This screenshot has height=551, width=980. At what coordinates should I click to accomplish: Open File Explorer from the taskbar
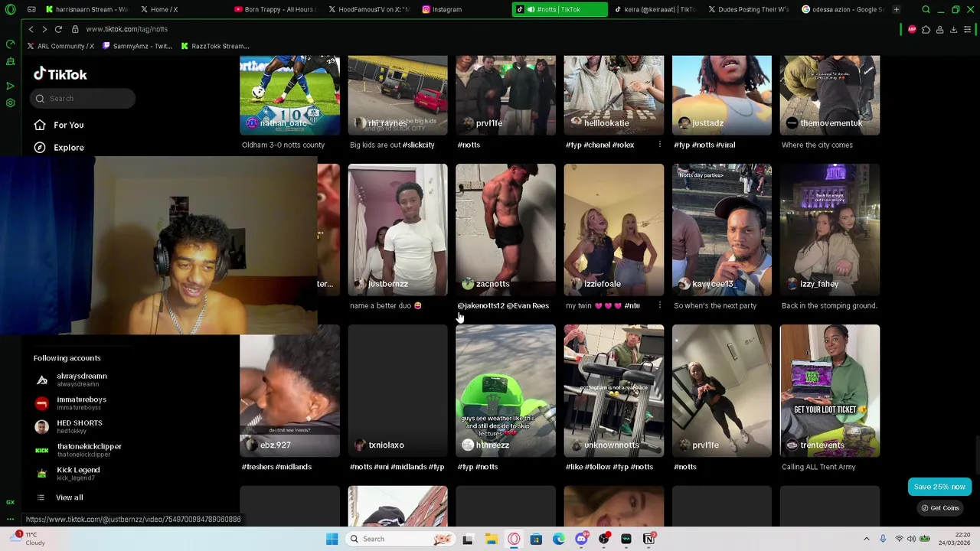[491, 539]
